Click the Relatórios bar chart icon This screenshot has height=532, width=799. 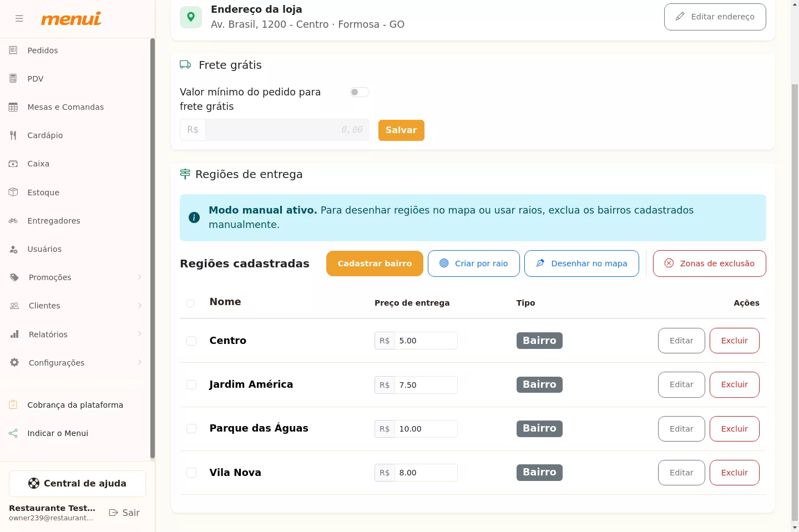click(14, 334)
